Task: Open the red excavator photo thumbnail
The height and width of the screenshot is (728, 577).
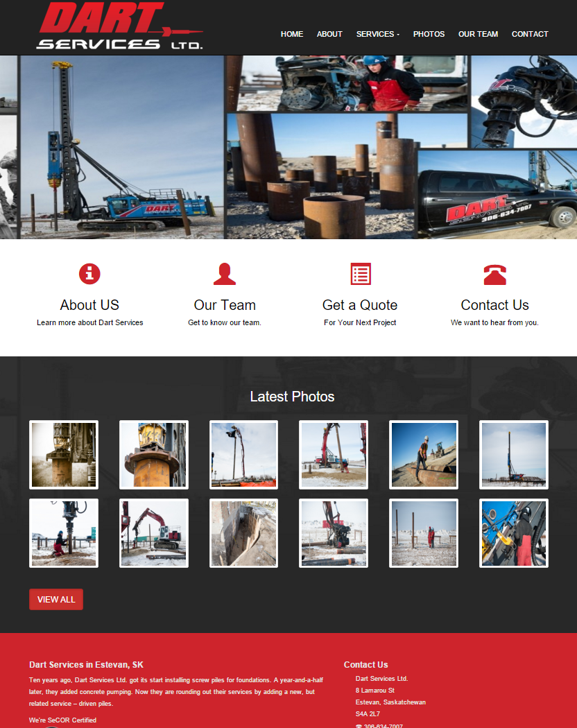Action: click(x=153, y=533)
